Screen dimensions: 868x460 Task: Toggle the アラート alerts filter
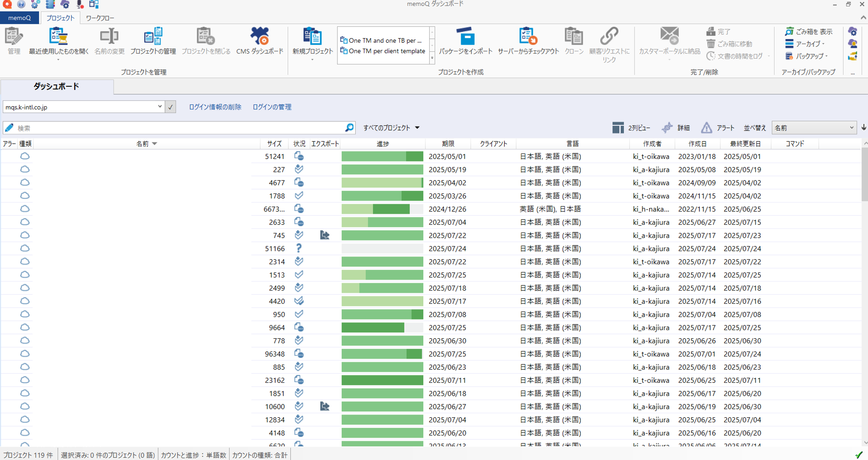click(717, 128)
